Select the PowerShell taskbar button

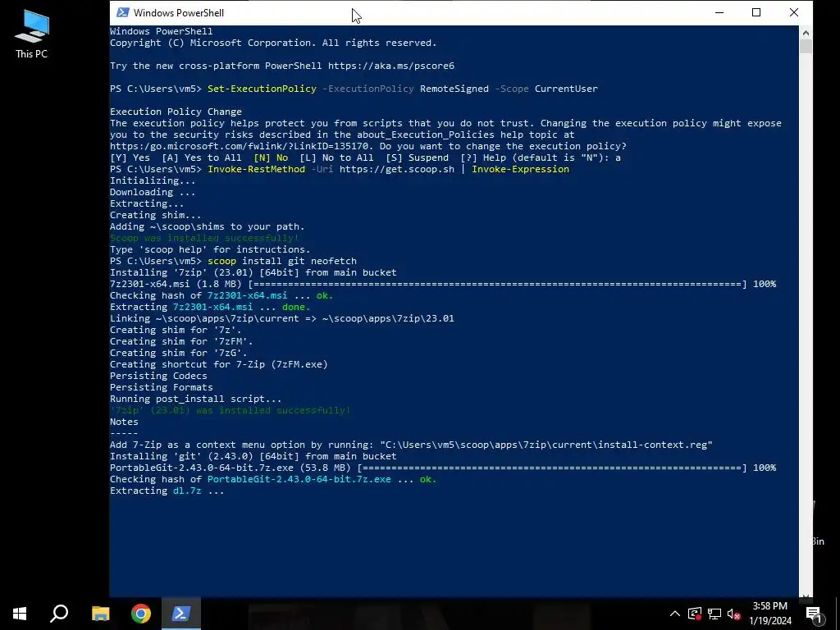pos(181,614)
